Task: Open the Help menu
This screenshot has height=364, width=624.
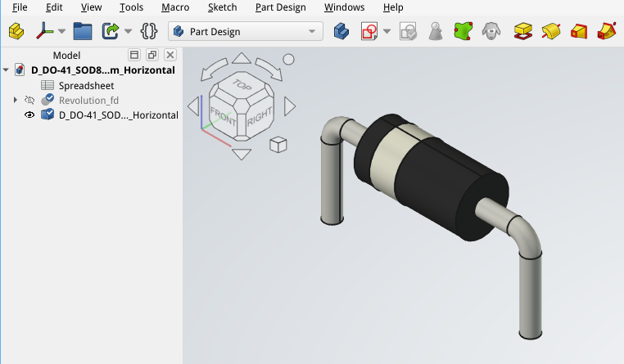Action: click(393, 7)
